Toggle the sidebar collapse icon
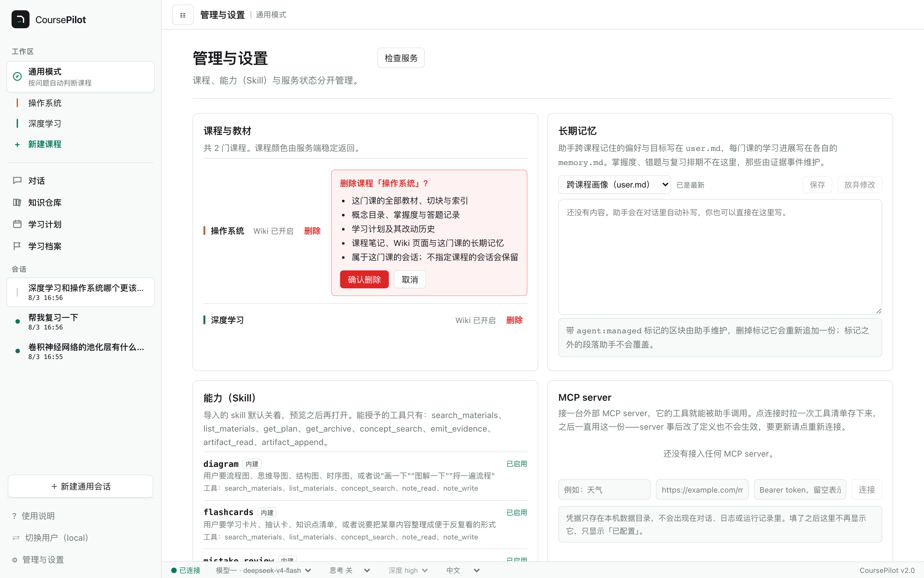 point(183,15)
